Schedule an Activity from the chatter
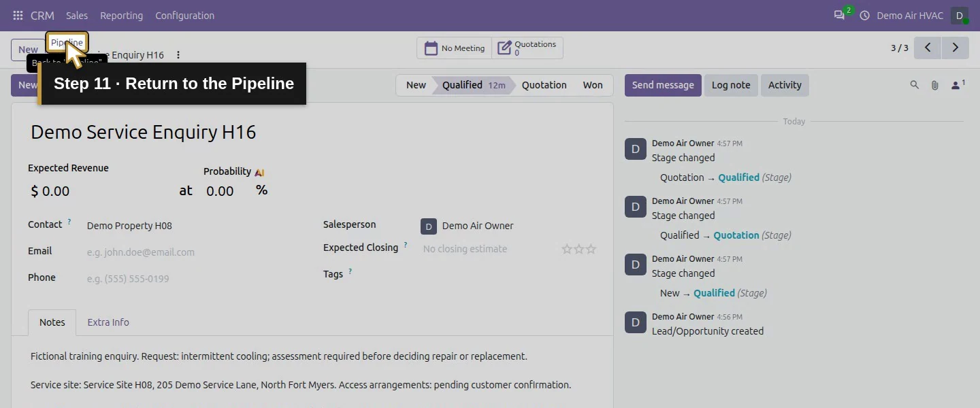980x408 pixels. tap(785, 85)
